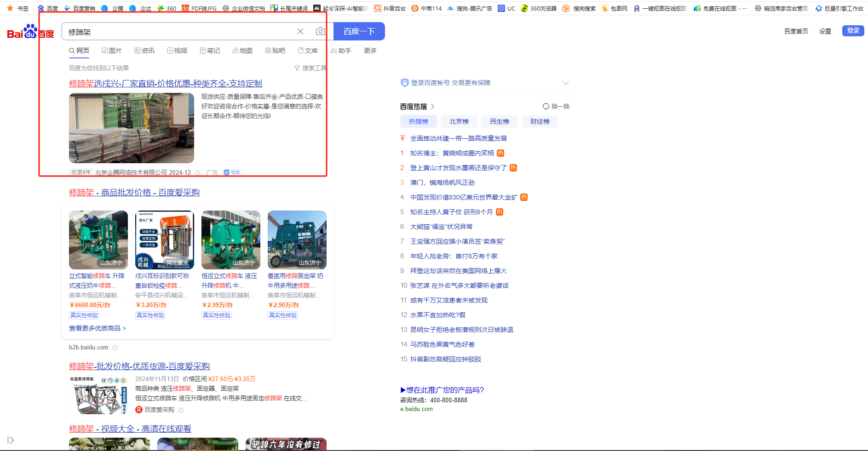Select the 热搜榜 tab
Screen dimensions: 868x451
[x=419, y=121]
